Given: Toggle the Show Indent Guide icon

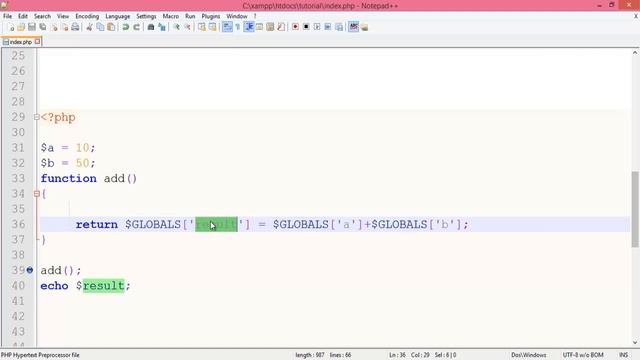Looking at the screenshot, I should click(249, 27).
